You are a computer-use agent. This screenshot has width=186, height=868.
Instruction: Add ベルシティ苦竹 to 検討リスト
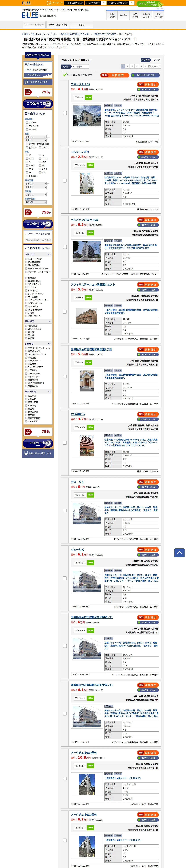coord(148,157)
